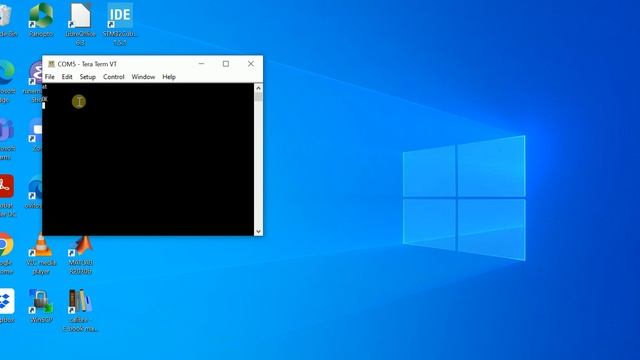This screenshot has width=640, height=360.
Task: Select the Google Chrome desktop icon
Action: 7,252
